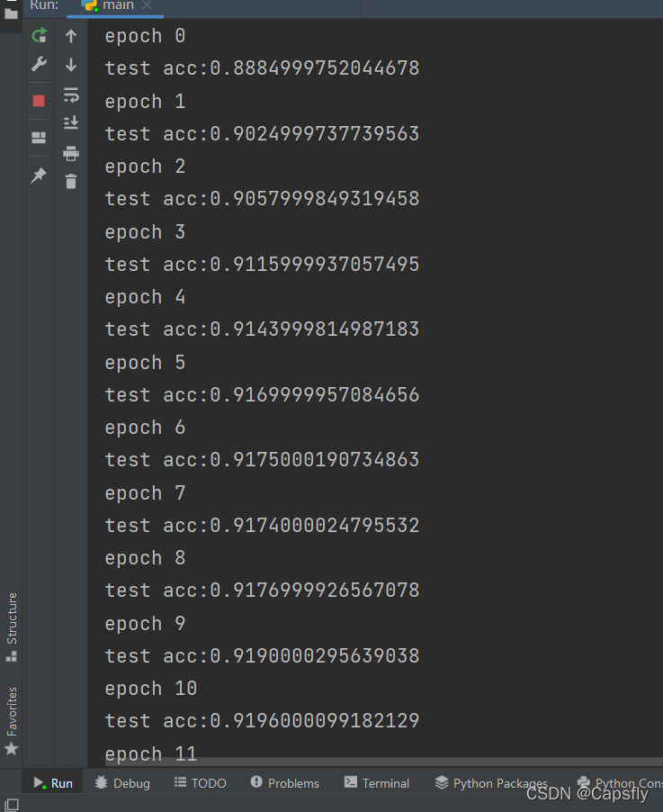Open the Python Console tool window
This screenshot has height=812, width=663.
[620, 783]
